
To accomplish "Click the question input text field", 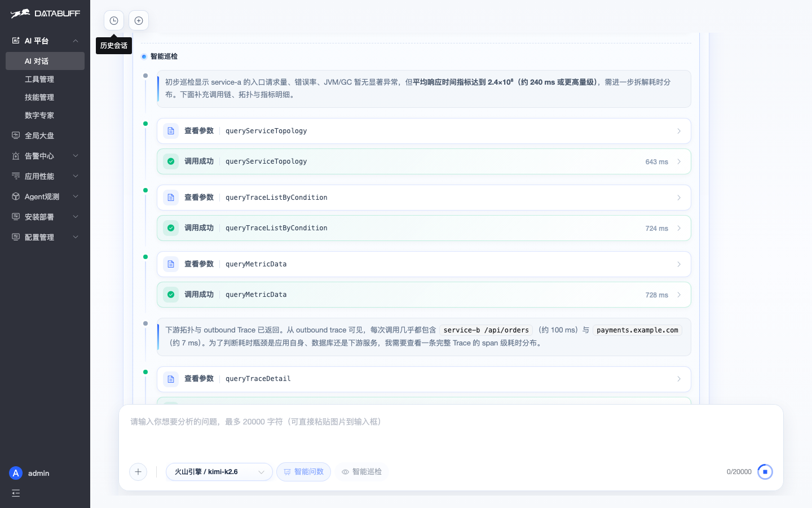I will [451, 433].
